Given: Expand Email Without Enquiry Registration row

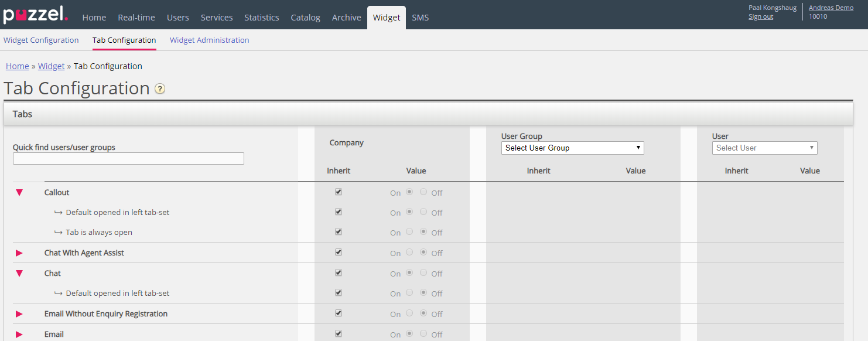Looking at the screenshot, I should pos(19,314).
